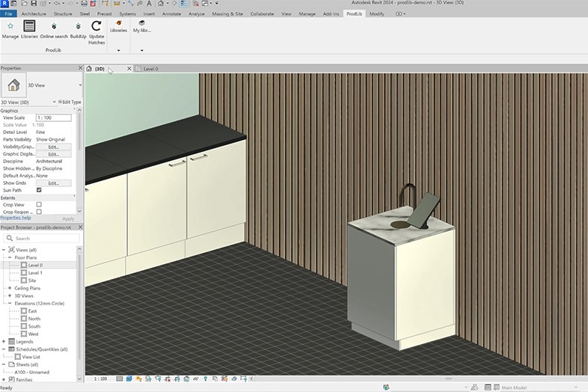Screen dimensions: 588x392
Task: Click Edit button for Show Grids
Action: (53, 183)
